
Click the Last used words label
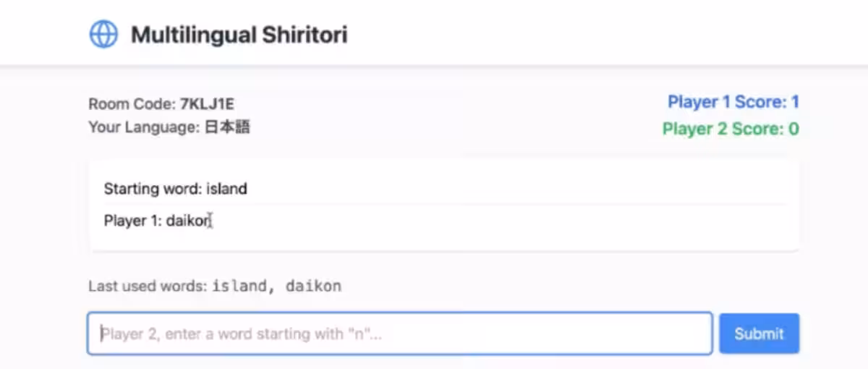tap(148, 287)
